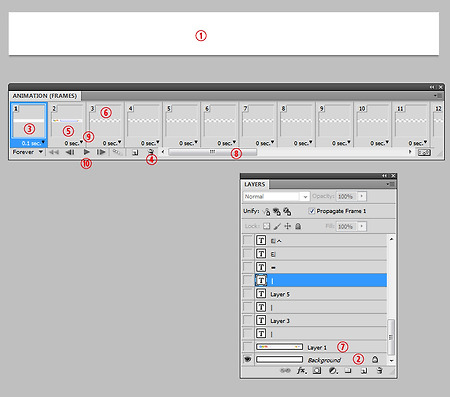Viewport: 450px width, 397px height.
Task: Click the Link layers icon
Action: point(285,370)
